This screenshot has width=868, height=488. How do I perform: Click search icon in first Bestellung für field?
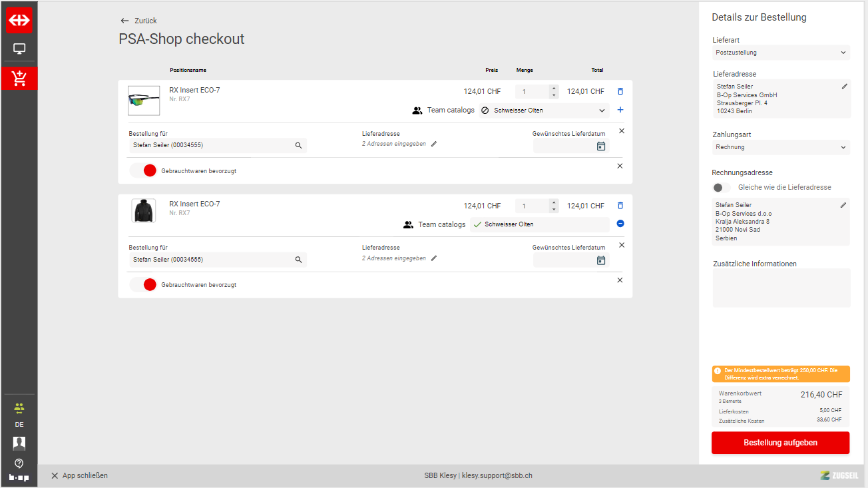[x=298, y=146]
